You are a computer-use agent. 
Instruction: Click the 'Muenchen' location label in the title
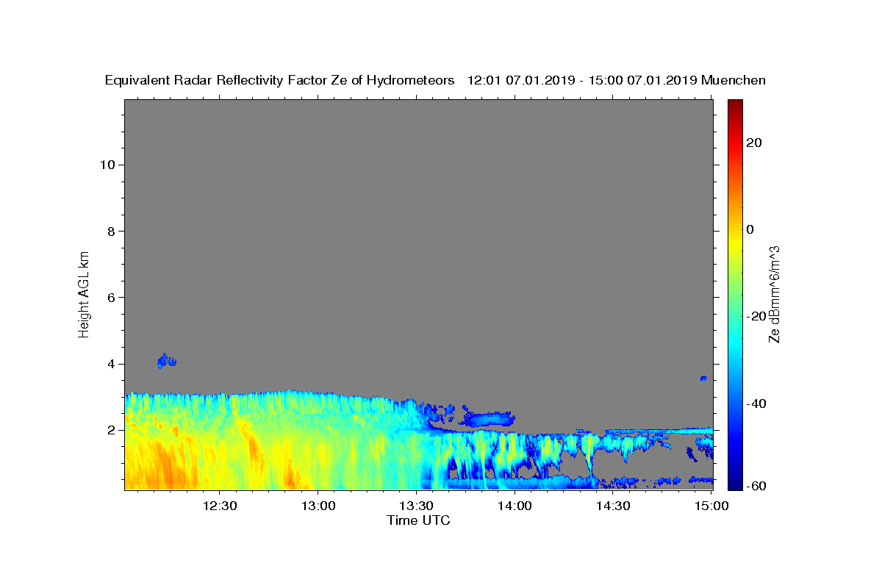tap(734, 80)
